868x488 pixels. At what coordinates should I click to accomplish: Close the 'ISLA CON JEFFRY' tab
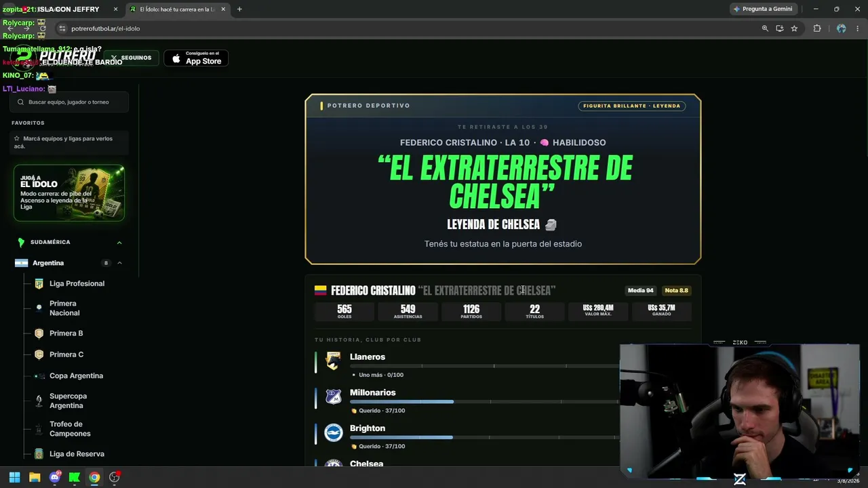click(116, 9)
